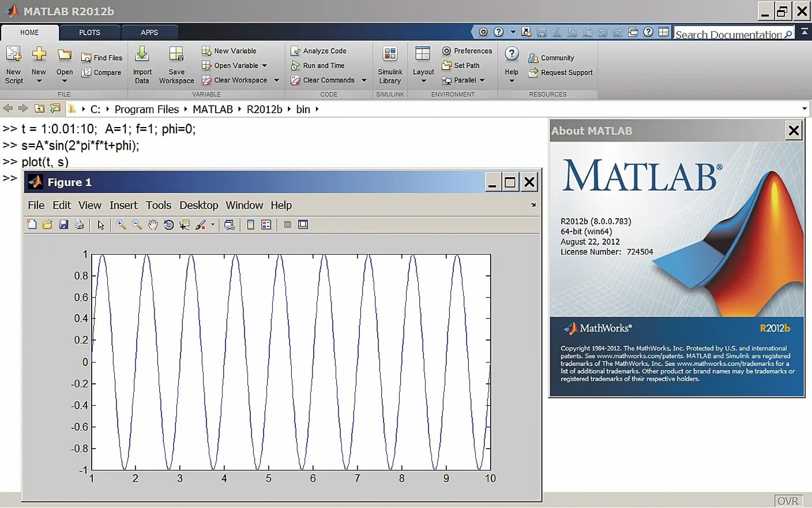Screen dimensions: 812x508
Task: Click the Community link in RESOURCES
Action: tap(551, 58)
